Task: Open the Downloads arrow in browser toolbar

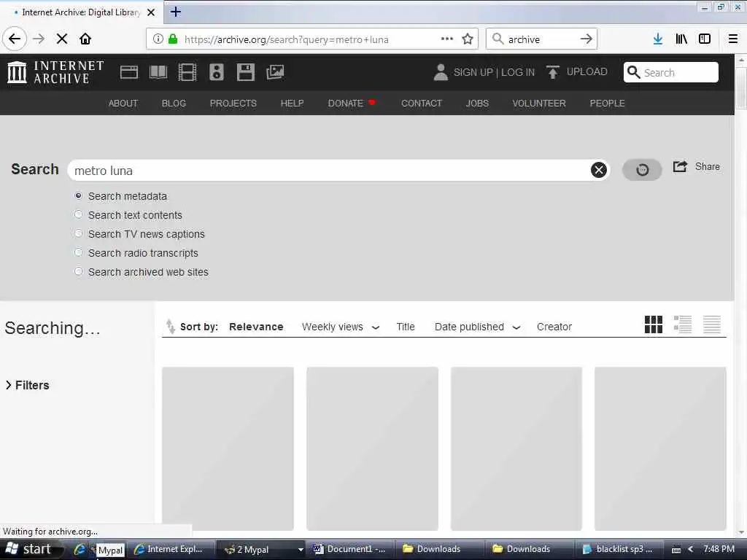Action: click(x=658, y=39)
